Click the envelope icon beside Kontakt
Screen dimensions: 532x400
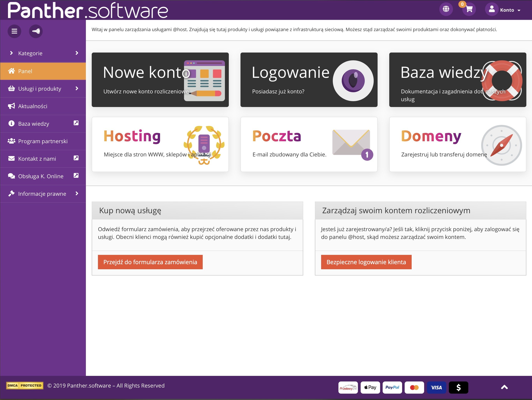click(11, 158)
